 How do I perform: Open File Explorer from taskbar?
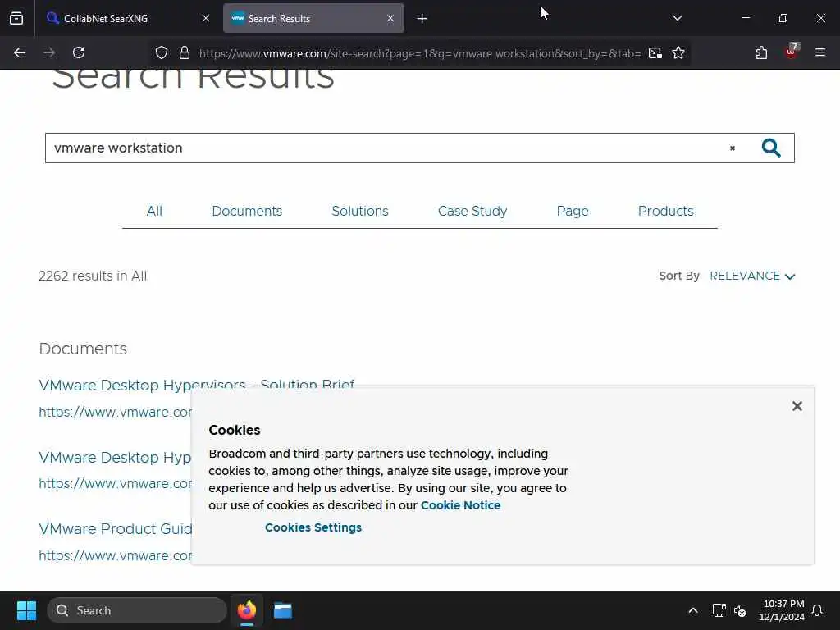(x=283, y=610)
